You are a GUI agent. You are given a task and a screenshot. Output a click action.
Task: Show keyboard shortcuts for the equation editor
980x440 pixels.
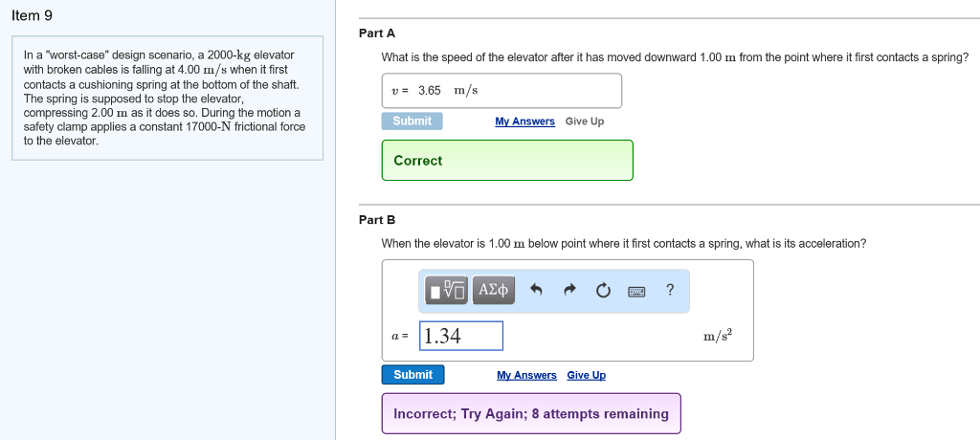coord(636,291)
